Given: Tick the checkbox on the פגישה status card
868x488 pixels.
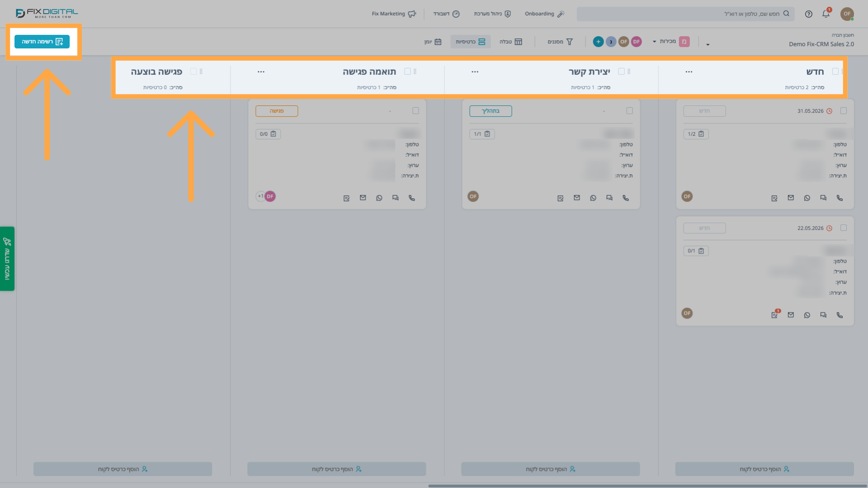Looking at the screenshot, I should point(415,111).
